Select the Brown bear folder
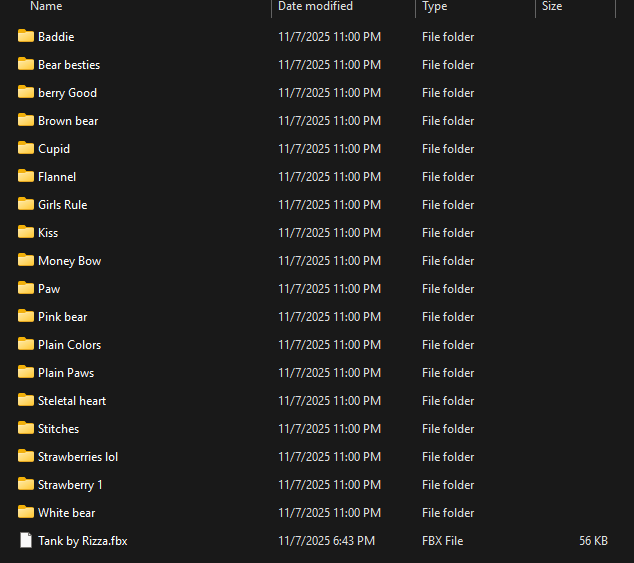This screenshot has width=634, height=563. point(68,121)
